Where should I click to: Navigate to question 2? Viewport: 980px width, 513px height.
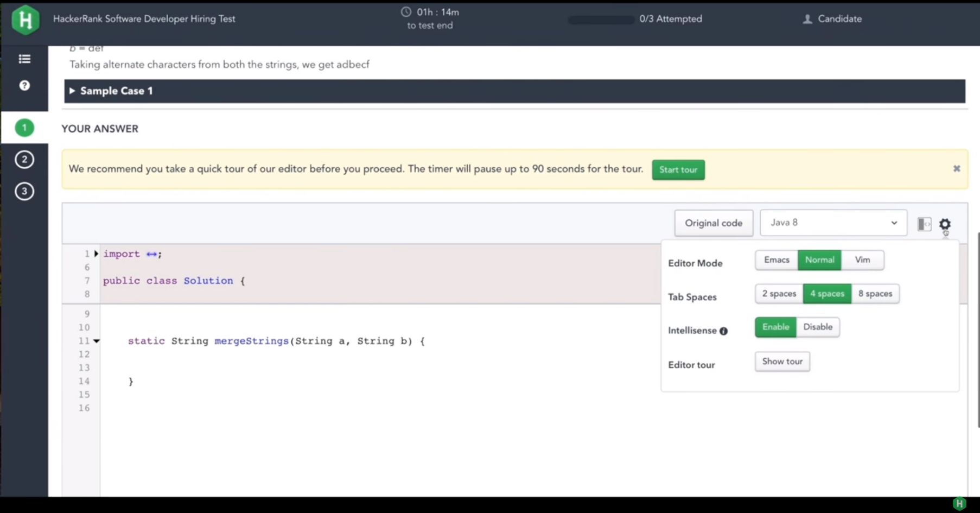[x=24, y=160]
